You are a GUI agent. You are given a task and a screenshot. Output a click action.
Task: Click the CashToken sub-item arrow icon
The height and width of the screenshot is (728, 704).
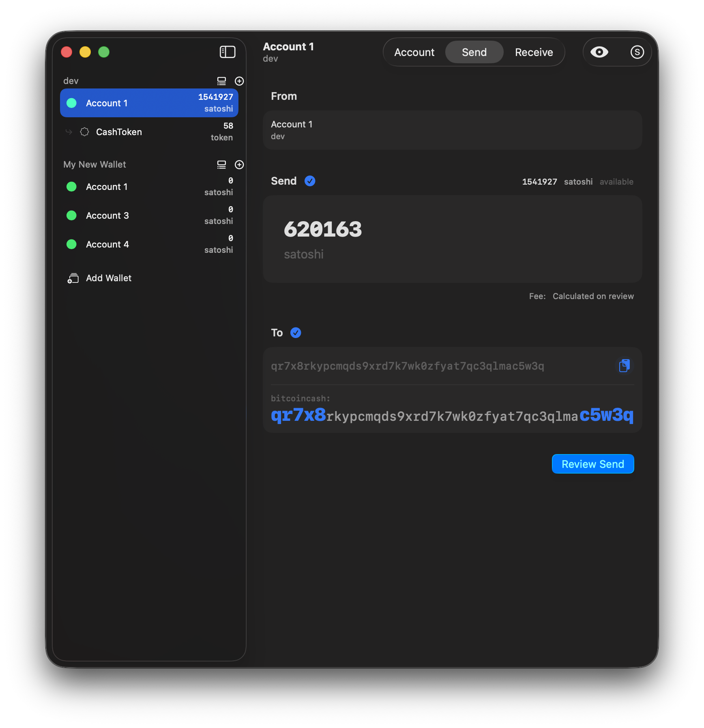[69, 132]
